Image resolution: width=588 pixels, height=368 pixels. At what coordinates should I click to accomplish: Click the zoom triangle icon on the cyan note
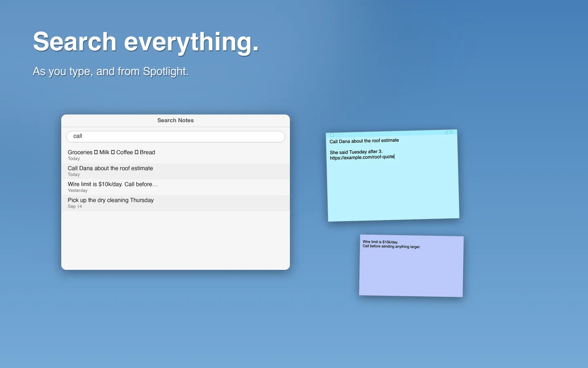[446, 132]
